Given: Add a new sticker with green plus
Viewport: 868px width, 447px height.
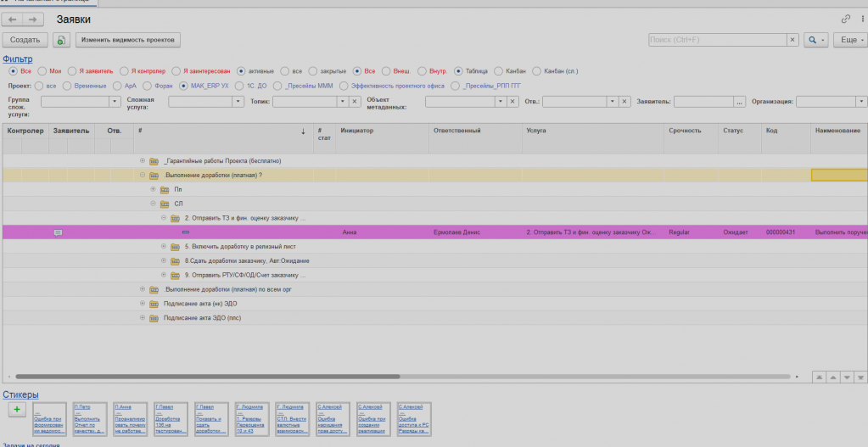Looking at the screenshot, I should pos(17,409).
